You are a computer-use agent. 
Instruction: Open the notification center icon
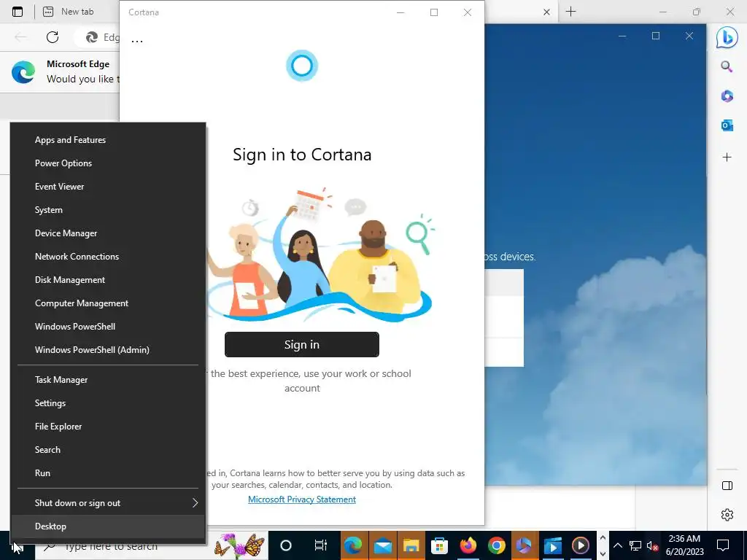click(723, 545)
